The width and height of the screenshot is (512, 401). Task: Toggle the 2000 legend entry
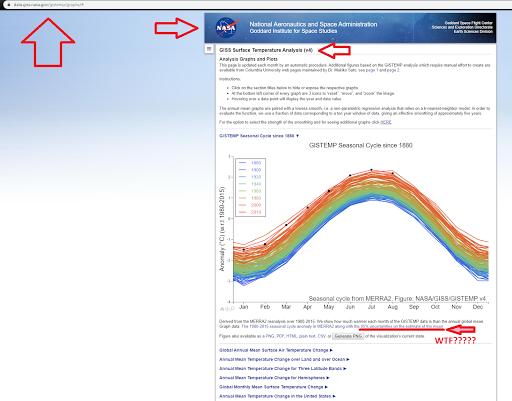[x=250, y=205]
